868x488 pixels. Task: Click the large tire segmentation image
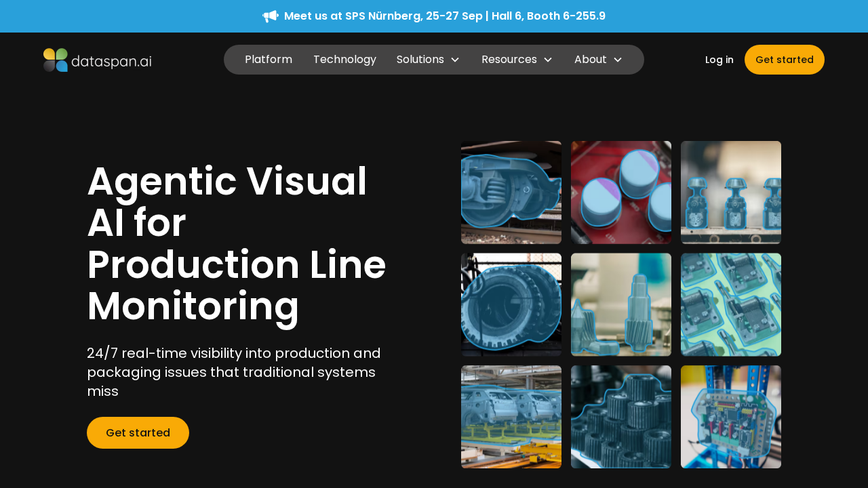click(511, 304)
